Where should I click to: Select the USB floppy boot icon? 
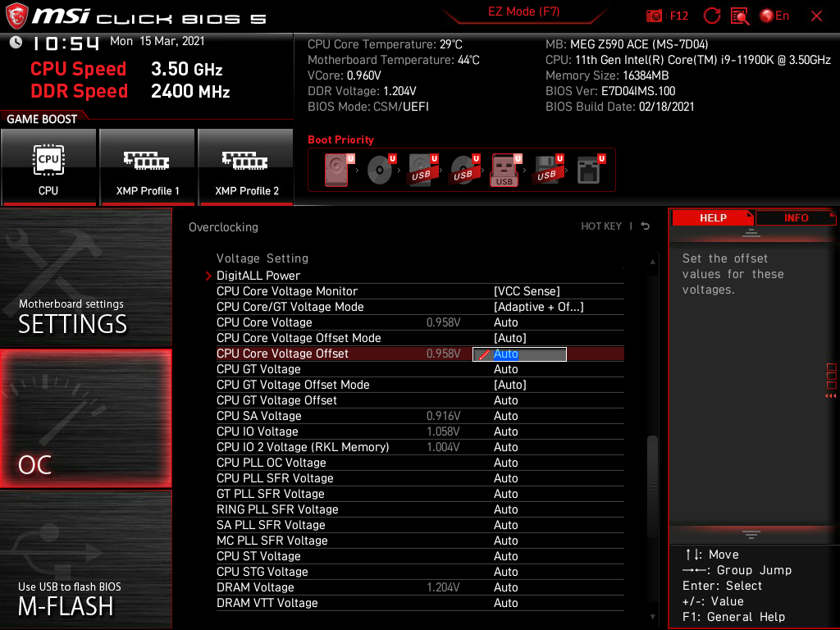[548, 170]
